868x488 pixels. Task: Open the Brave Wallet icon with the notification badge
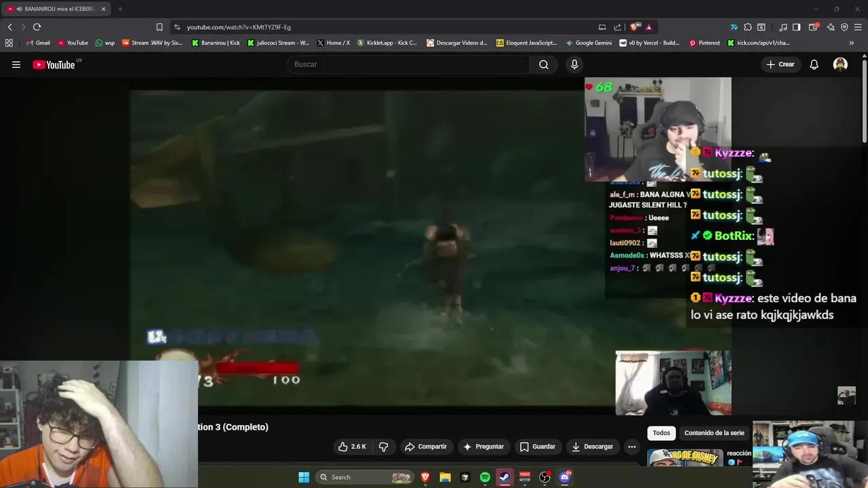(x=813, y=27)
